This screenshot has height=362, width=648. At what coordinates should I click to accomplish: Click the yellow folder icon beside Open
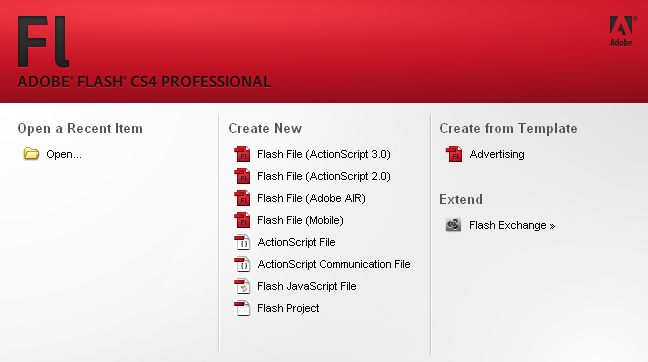click(31, 154)
